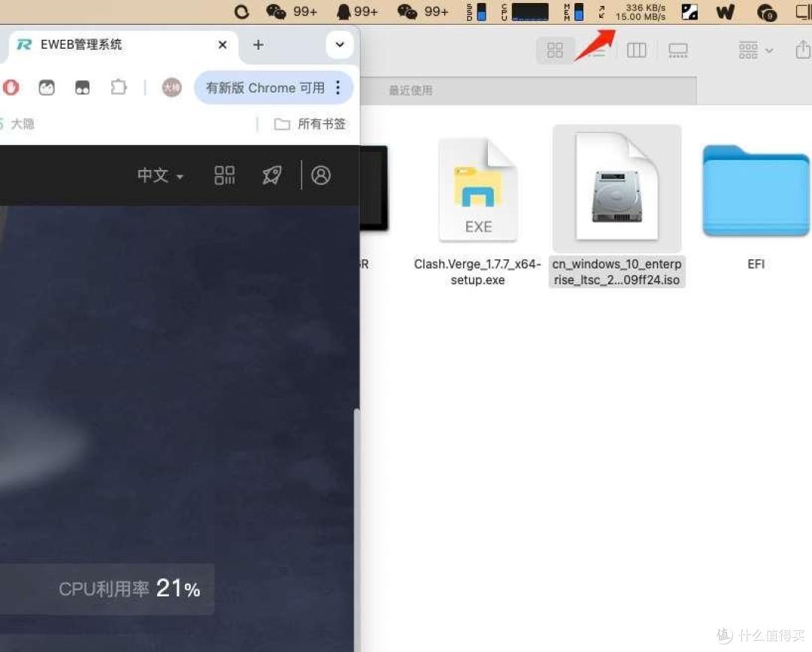The image size is (812, 652).
Task: Click the SSD monitor in menu bar
Action: tap(477, 12)
